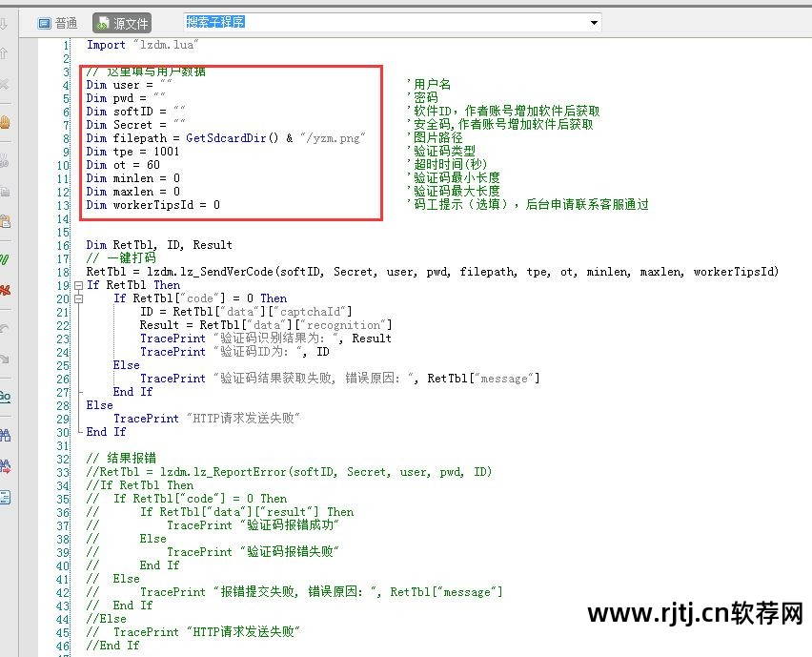Click the 'Dim workerTipsId = 0' line
The image size is (812, 657).
152,205
